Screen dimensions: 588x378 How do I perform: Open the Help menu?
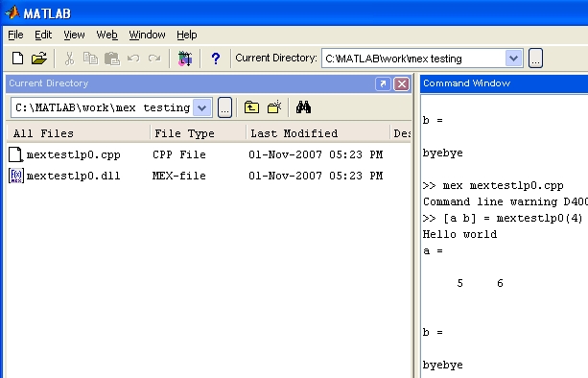tap(187, 35)
